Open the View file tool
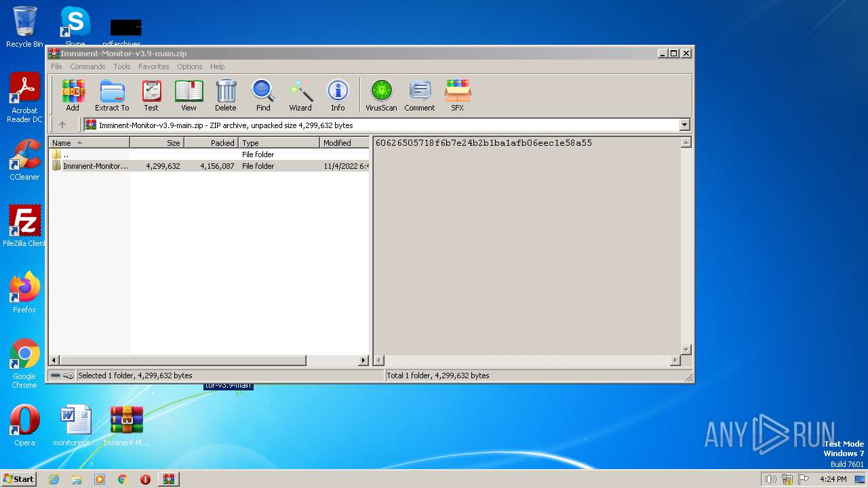Image resolution: width=868 pixels, height=488 pixels. [x=189, y=95]
